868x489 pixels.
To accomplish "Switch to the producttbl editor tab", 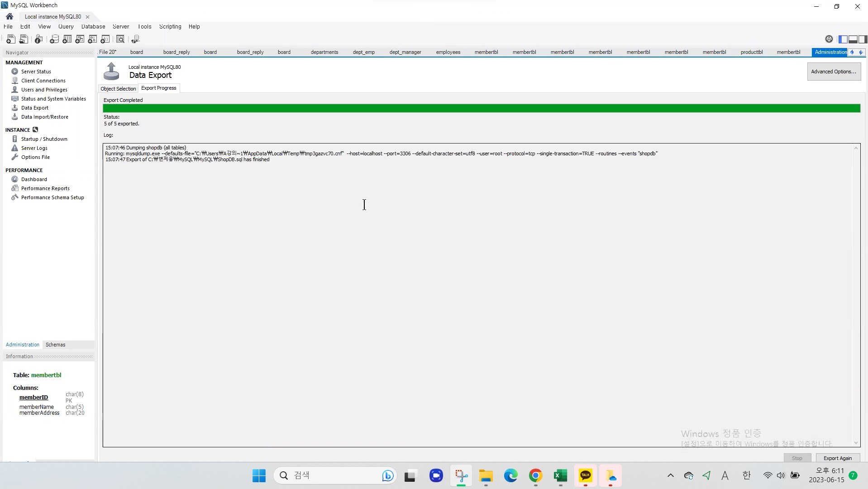I will [752, 52].
